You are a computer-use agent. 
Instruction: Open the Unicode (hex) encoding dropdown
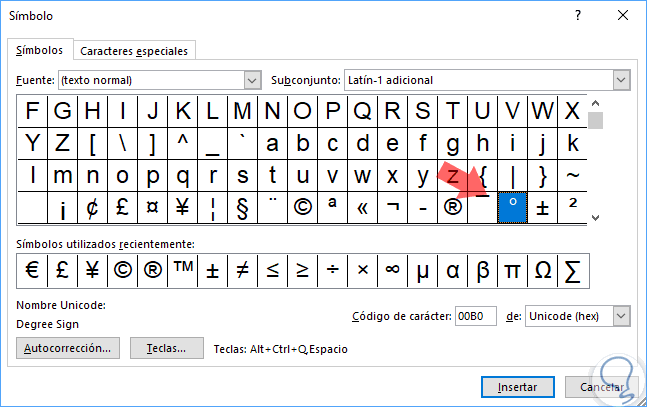click(x=622, y=316)
